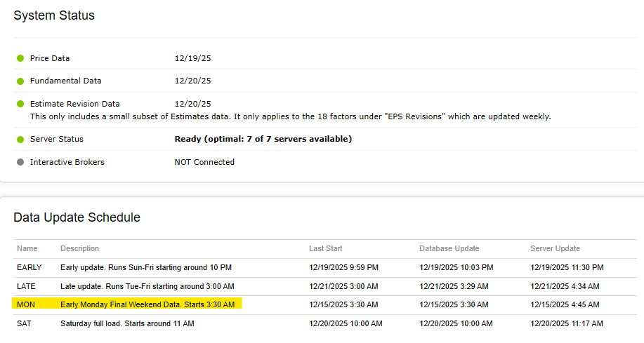Click the Last Start column header

[326, 248]
